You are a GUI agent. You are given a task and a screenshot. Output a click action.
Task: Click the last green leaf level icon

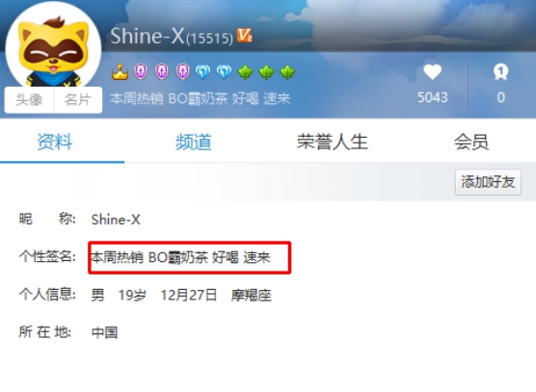click(x=287, y=72)
